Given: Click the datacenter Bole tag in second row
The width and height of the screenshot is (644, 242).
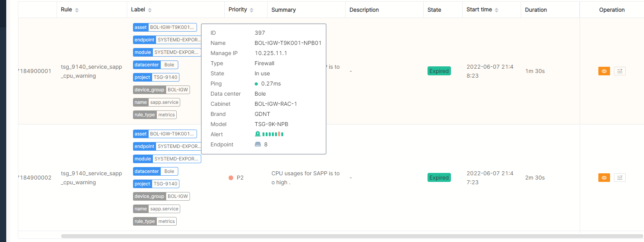Looking at the screenshot, I should (155, 171).
